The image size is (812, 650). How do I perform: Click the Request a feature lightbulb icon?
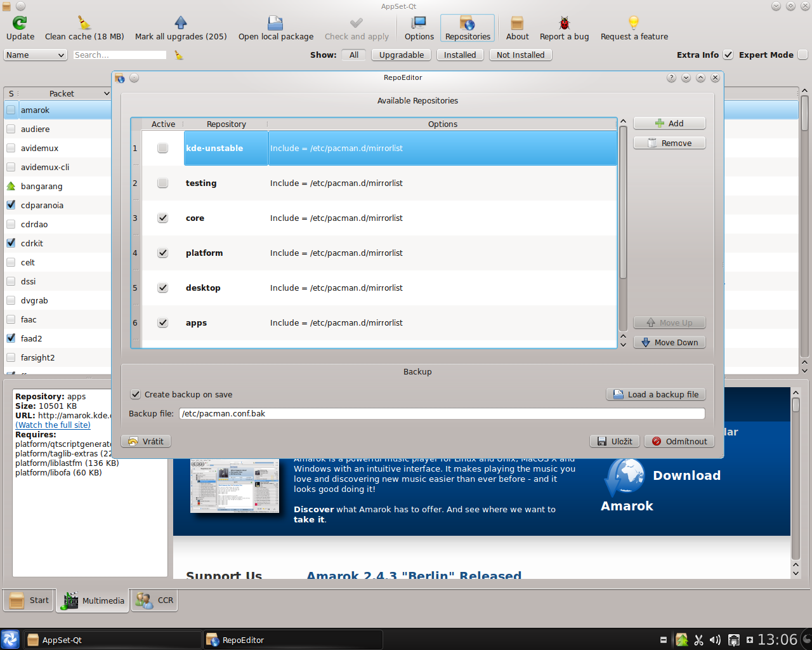[x=634, y=23]
